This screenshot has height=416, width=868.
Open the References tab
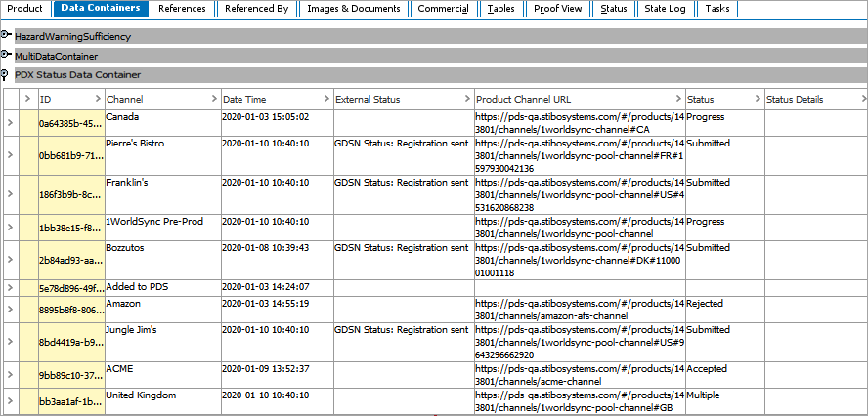[x=182, y=9]
